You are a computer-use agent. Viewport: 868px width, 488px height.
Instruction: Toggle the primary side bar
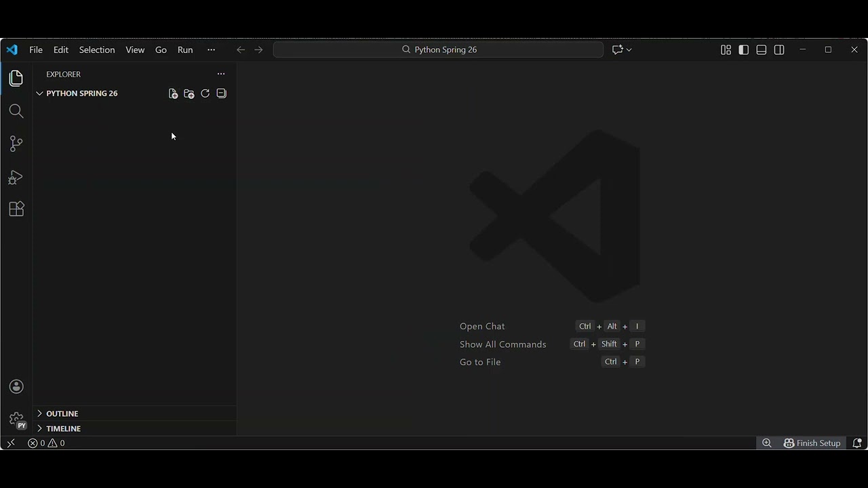pyautogui.click(x=744, y=49)
